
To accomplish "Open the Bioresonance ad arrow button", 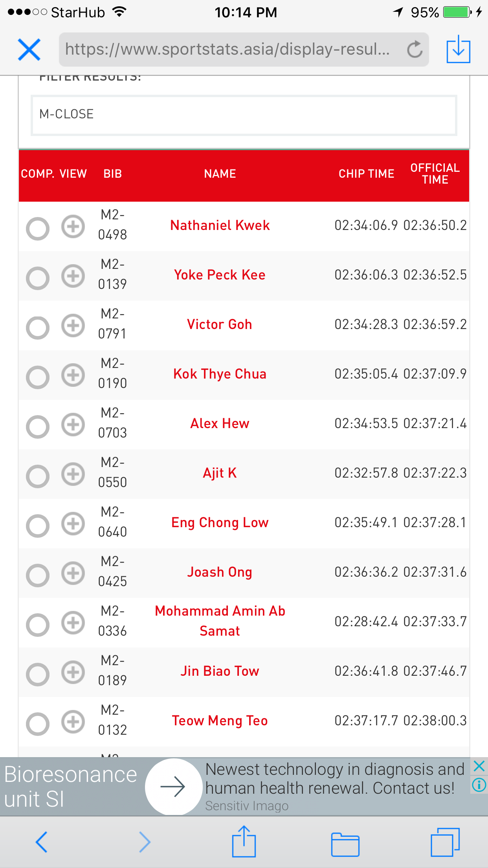I will click(x=173, y=787).
